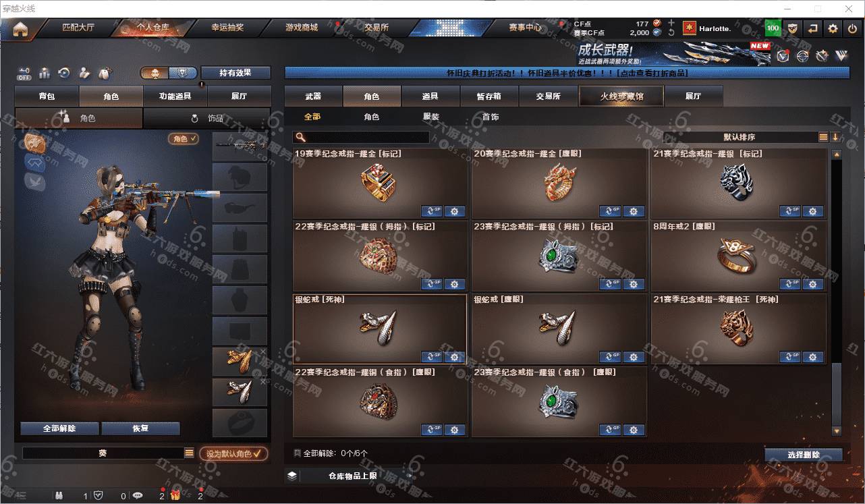Screen dimensions: 865x504
Task: Open the 游戏商城 top menu
Action: pyautogui.click(x=301, y=28)
